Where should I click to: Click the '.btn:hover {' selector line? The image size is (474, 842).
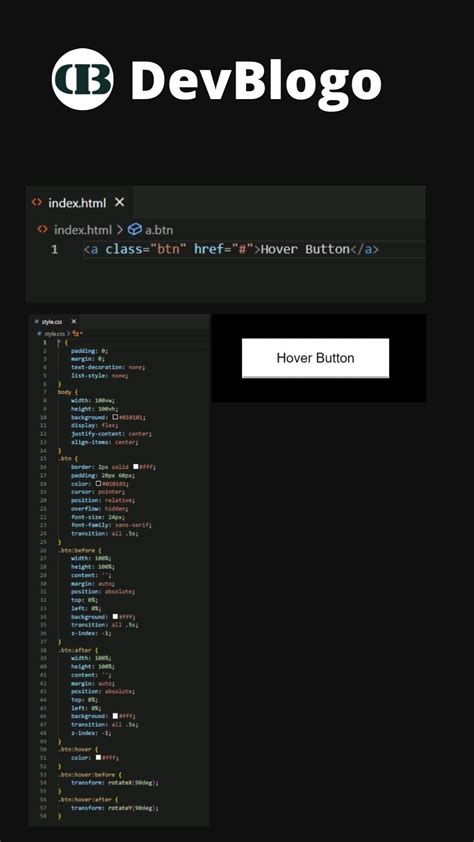tap(78, 749)
